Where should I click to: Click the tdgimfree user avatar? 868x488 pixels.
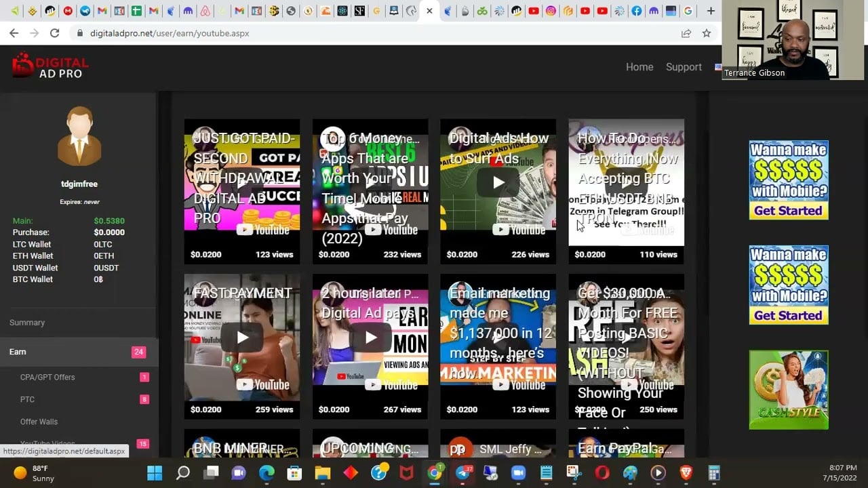coord(79,136)
